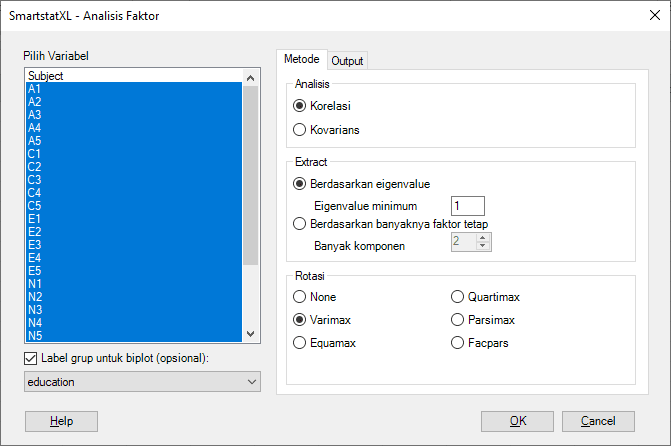The height and width of the screenshot is (446, 671).
Task: Set rotation to Parsimax
Action: 483,320
